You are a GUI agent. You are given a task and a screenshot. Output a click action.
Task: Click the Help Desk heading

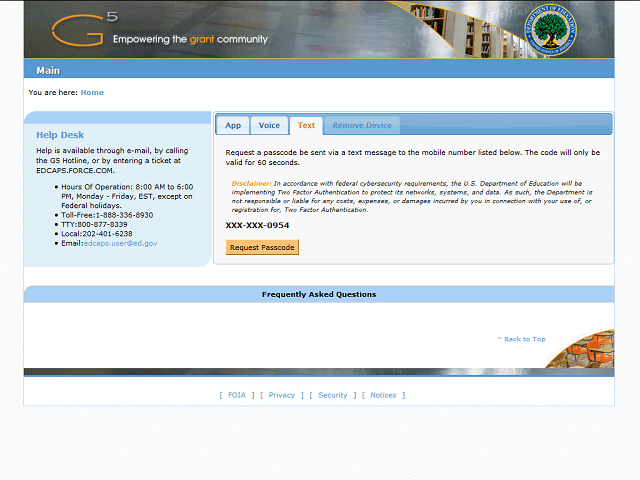click(60, 135)
